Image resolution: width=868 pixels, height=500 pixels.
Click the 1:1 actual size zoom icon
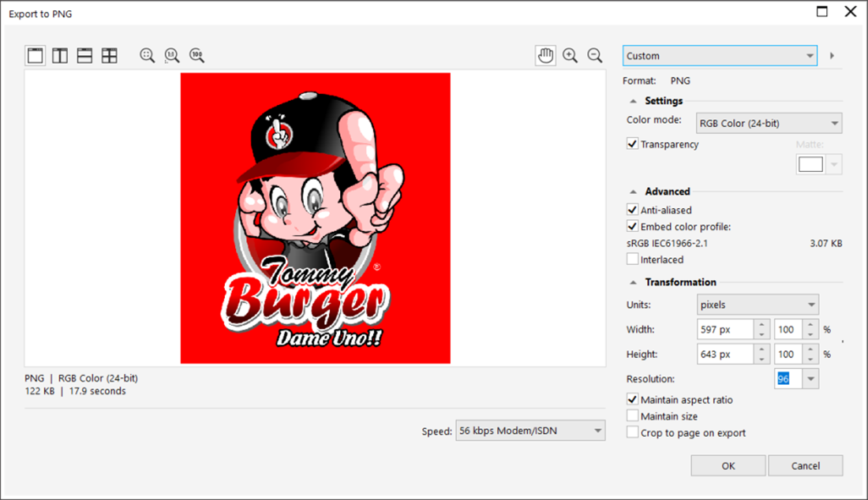click(x=171, y=55)
